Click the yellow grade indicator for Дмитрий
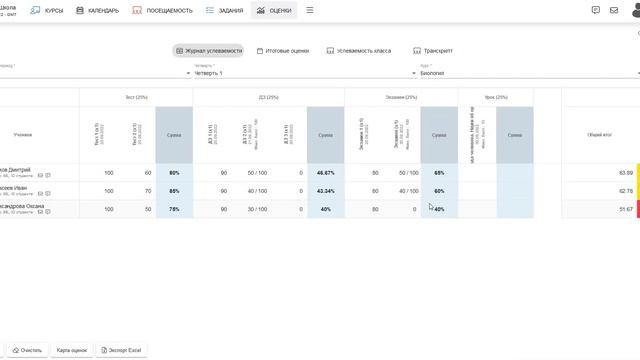Image resolution: width=640 pixels, height=360 pixels. pyautogui.click(x=638, y=173)
